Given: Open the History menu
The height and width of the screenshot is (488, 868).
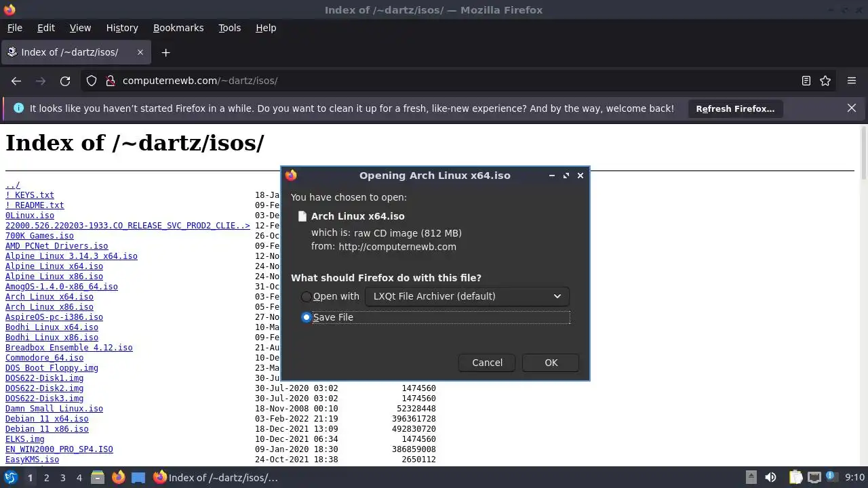Looking at the screenshot, I should (x=122, y=28).
